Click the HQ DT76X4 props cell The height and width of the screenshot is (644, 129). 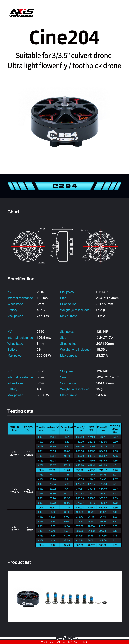28,491
